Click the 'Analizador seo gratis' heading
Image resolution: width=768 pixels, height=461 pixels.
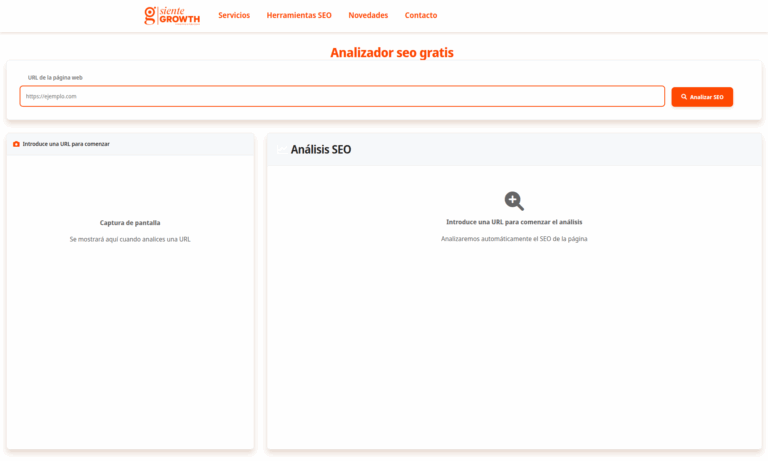[392, 52]
